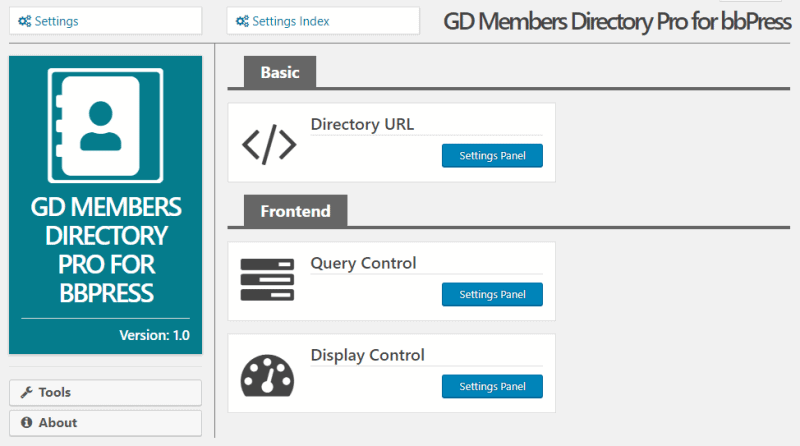
Task: Click the Directory URL heading text
Action: pos(362,124)
